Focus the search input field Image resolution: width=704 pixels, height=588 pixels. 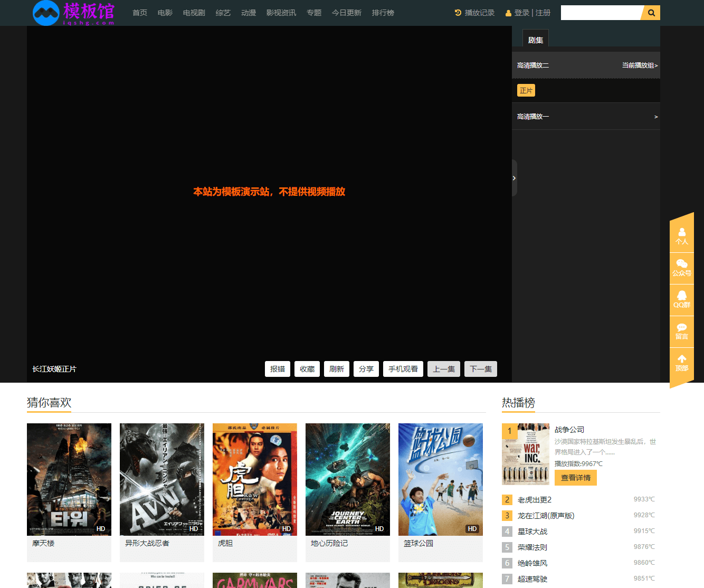click(x=601, y=13)
